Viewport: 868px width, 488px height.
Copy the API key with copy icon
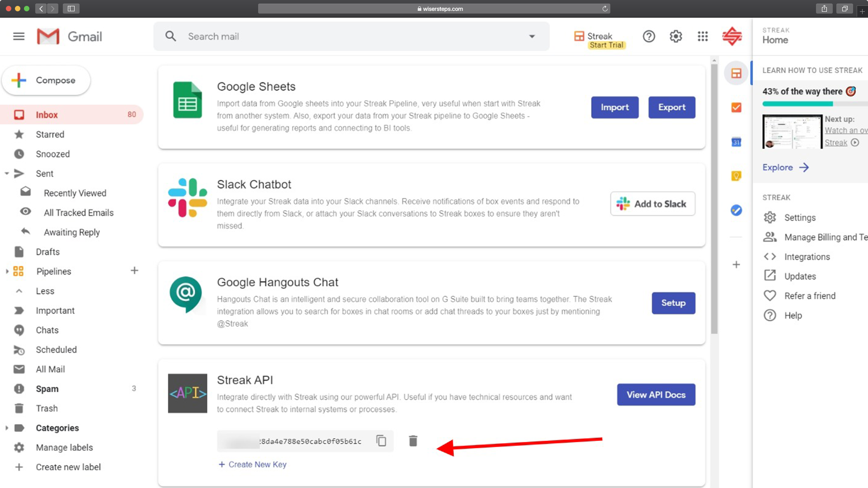coord(381,441)
